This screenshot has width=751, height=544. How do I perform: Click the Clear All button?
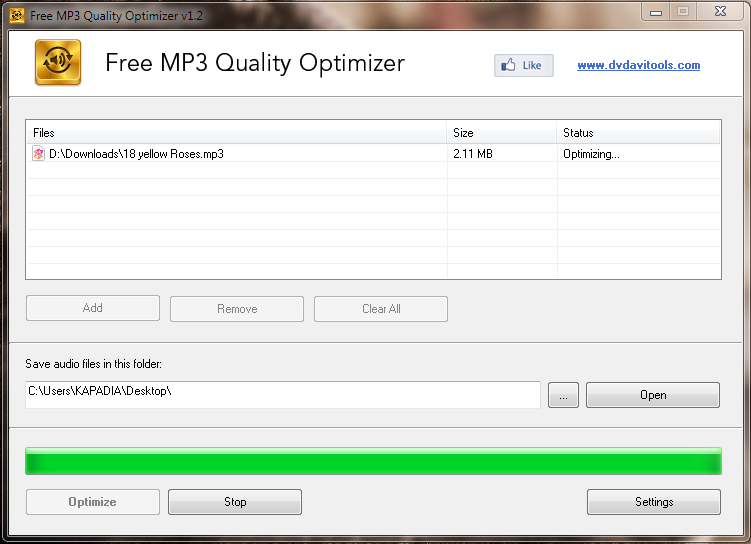click(x=381, y=309)
